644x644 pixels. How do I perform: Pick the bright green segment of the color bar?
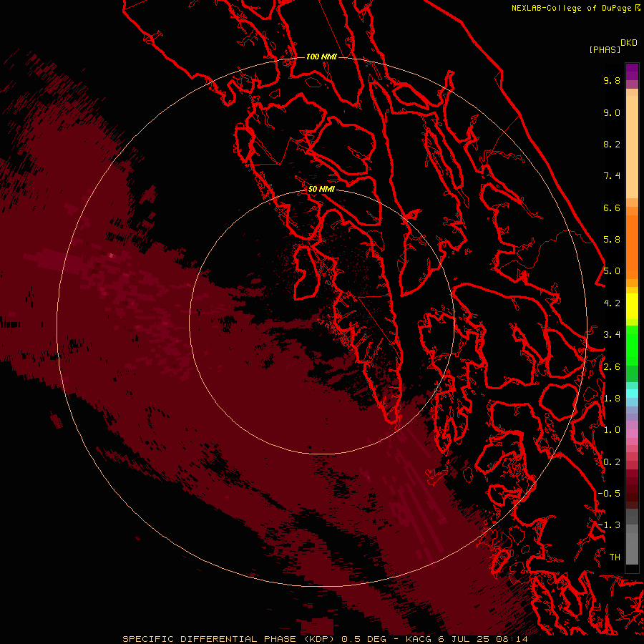[632, 346]
